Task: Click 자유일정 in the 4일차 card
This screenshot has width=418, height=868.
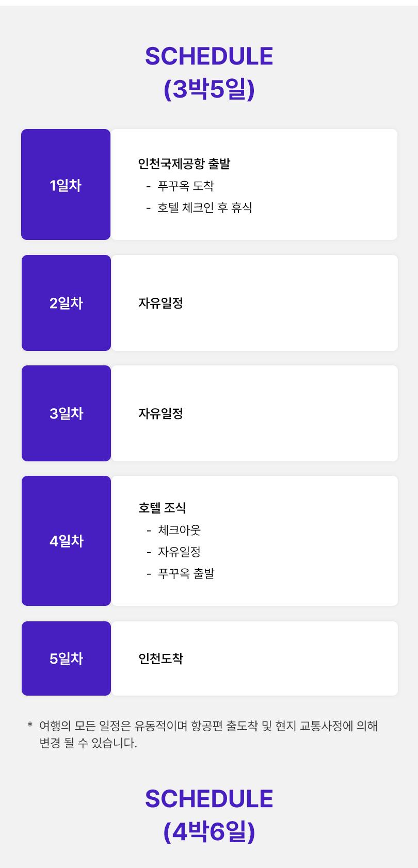Action: pos(180,552)
